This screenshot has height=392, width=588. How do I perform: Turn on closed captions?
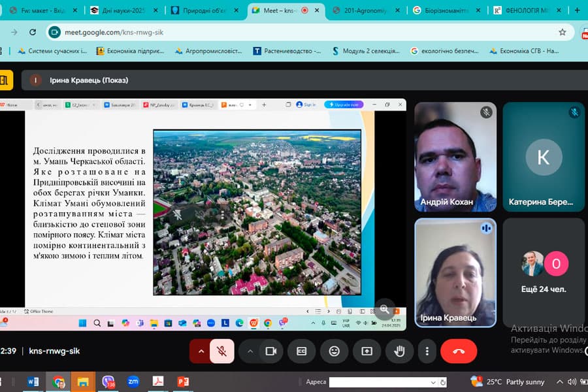(x=301, y=351)
